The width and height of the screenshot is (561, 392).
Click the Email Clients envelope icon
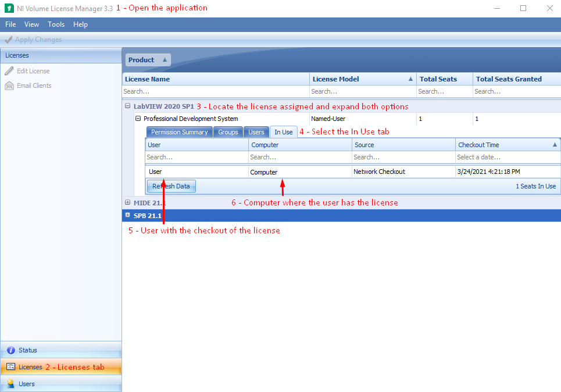coord(9,85)
